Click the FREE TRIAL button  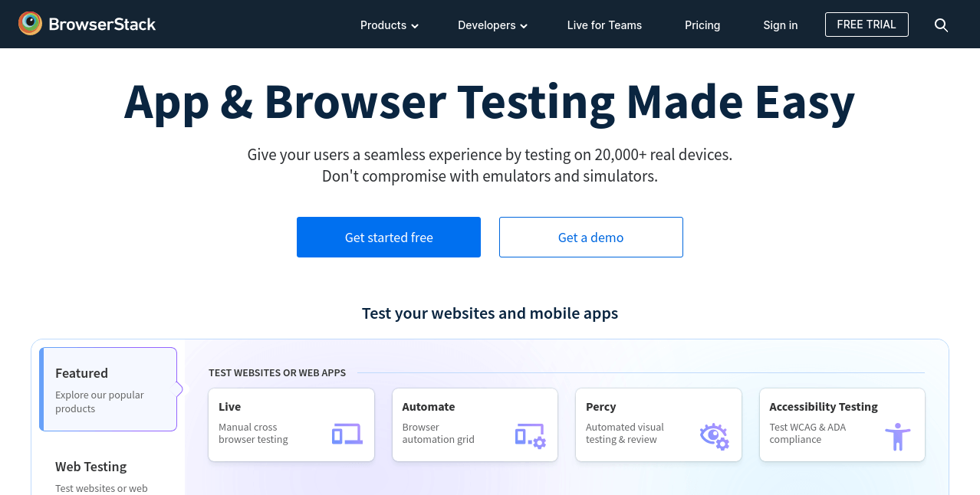(x=867, y=25)
